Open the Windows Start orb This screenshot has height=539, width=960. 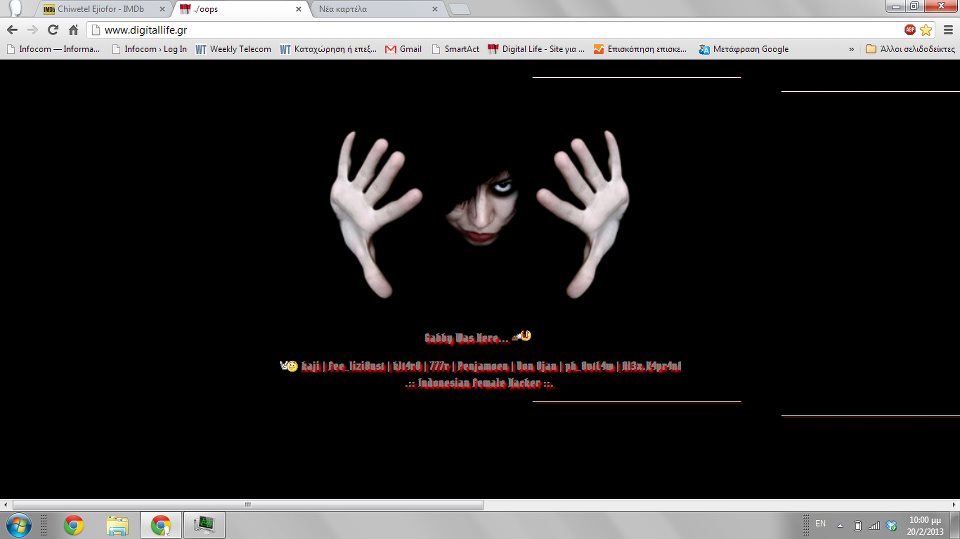[19, 525]
